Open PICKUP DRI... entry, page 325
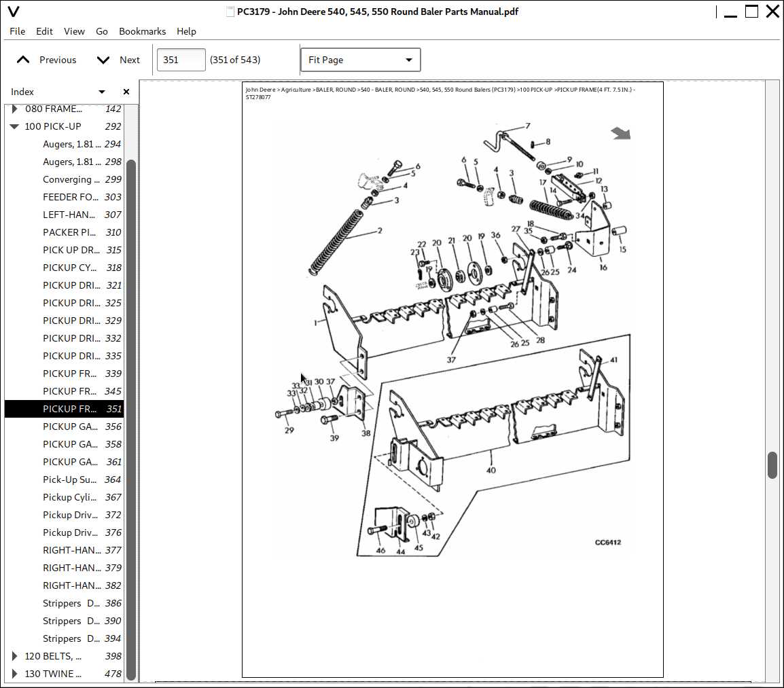 (64, 303)
